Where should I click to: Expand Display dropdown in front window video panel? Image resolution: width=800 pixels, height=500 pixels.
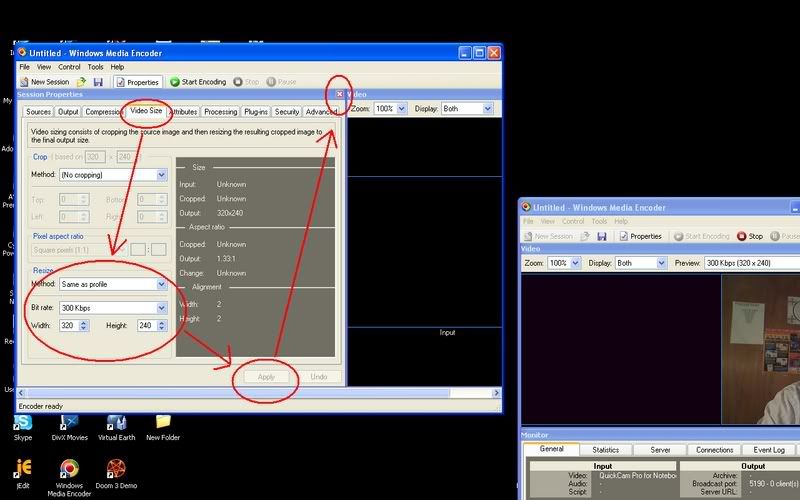[x=488, y=109]
